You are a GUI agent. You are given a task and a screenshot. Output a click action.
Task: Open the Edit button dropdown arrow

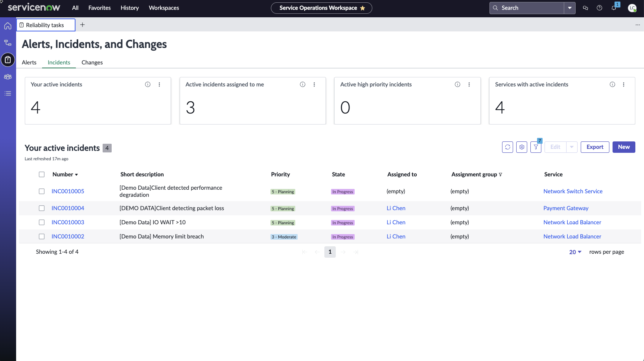pos(572,147)
